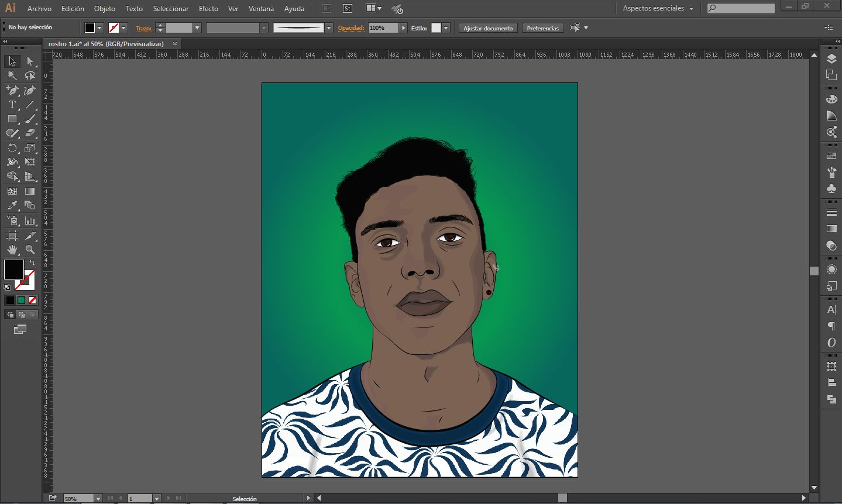The width and height of the screenshot is (842, 504).
Task: Select the Selection (black arrow) tool
Action: (12, 61)
